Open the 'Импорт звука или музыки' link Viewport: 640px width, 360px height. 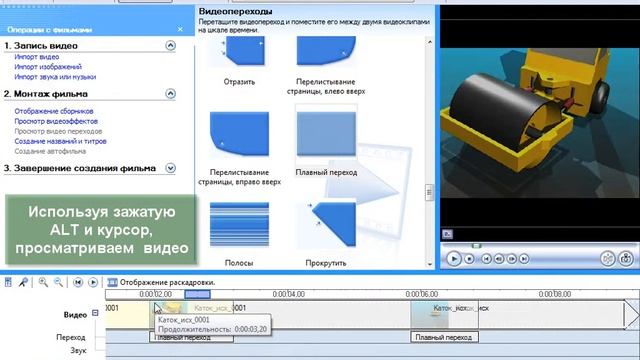point(55,77)
